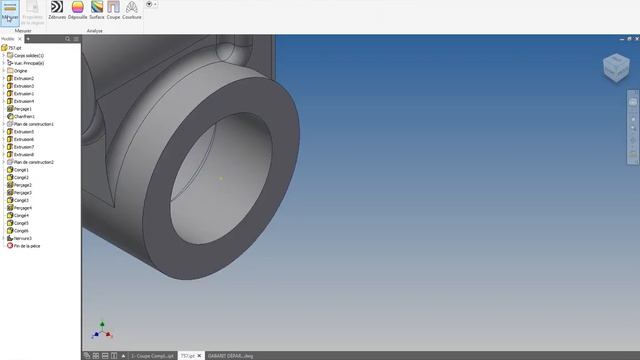Open the Surface analysis tool
The height and width of the screenshot is (360, 640).
tap(97, 10)
